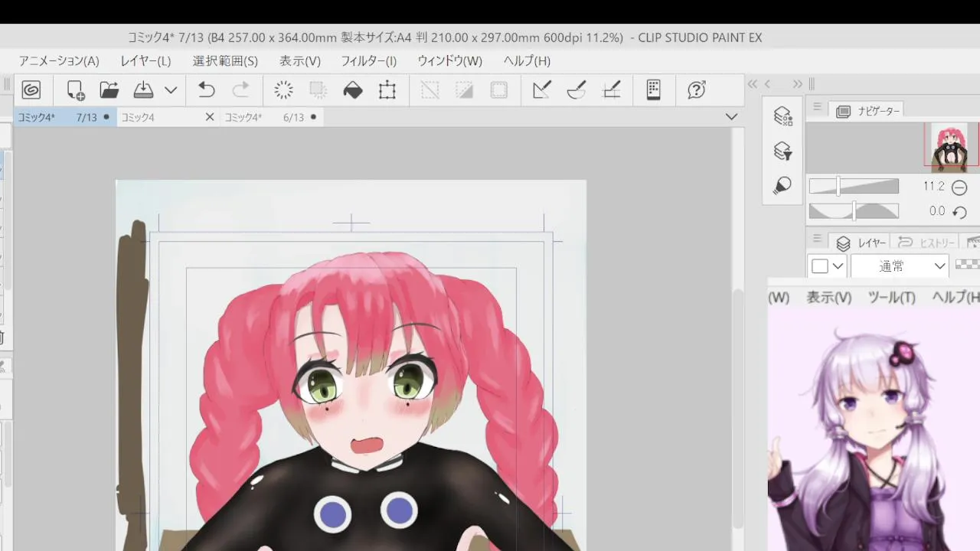Screen dimensions: 980x551
Task: Open the smartphone connection icon
Action: tap(653, 90)
